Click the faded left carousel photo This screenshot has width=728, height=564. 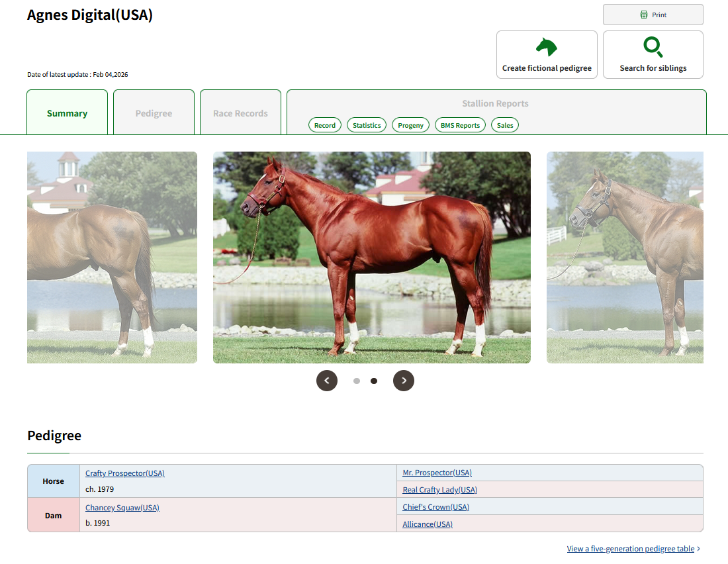[x=112, y=258]
